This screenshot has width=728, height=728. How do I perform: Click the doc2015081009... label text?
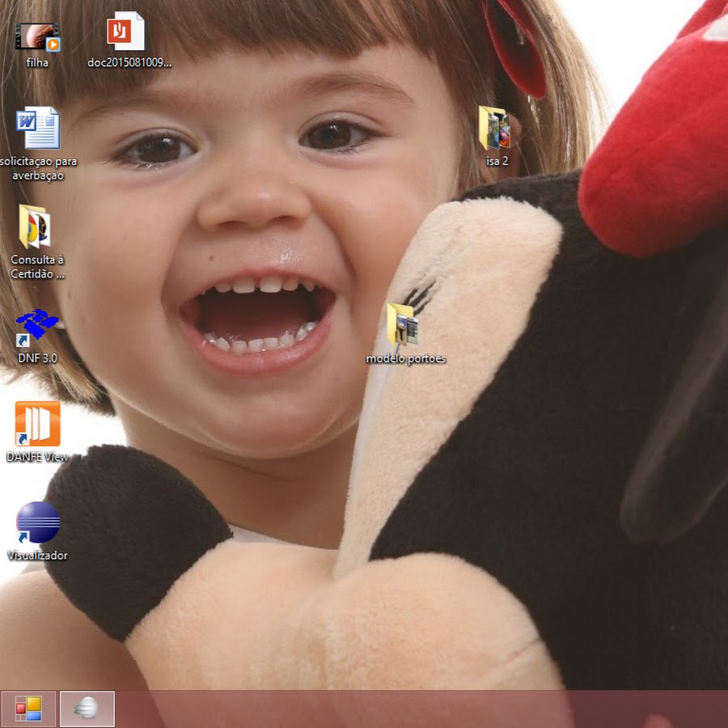[x=129, y=62]
